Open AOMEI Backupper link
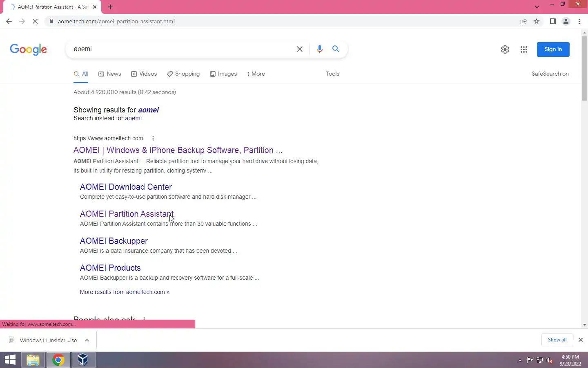The image size is (588, 368). tap(114, 241)
